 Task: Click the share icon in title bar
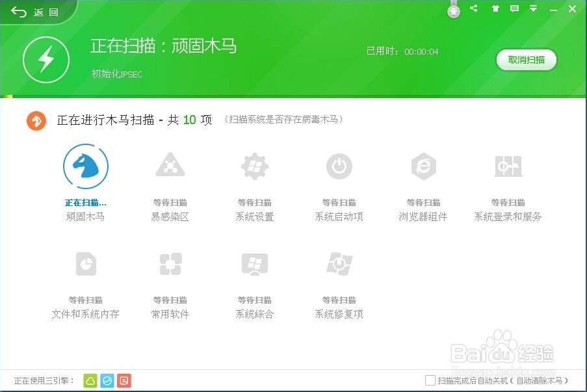click(474, 8)
